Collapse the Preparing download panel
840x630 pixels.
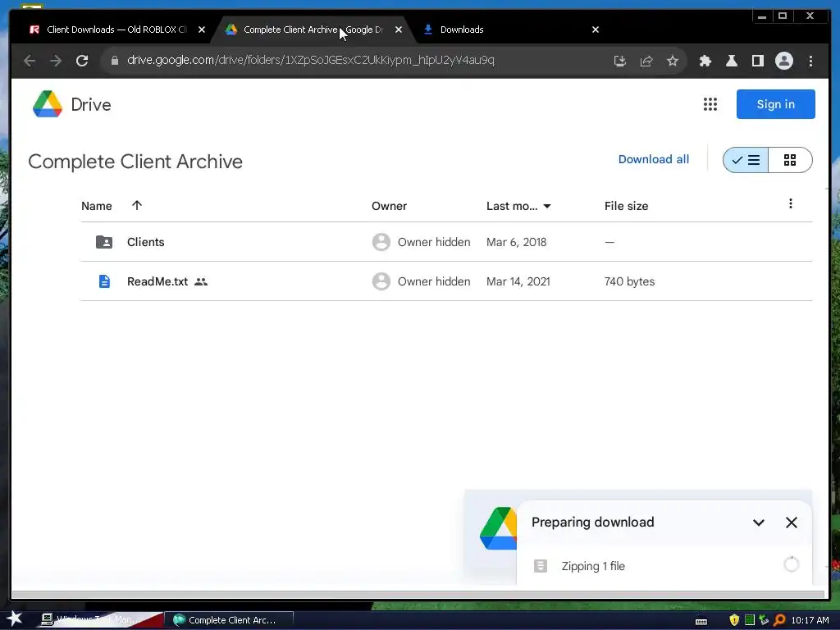pyautogui.click(x=759, y=523)
